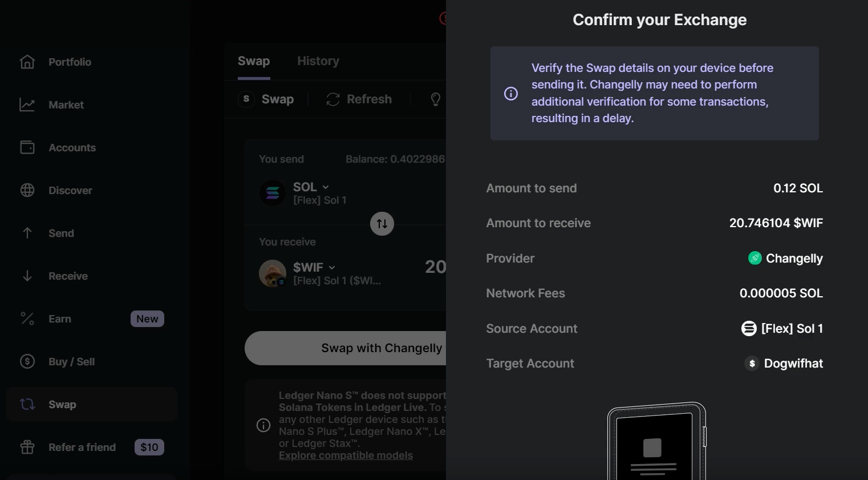Click the Refresh rates button
This screenshot has height=480, width=868.
coord(359,99)
